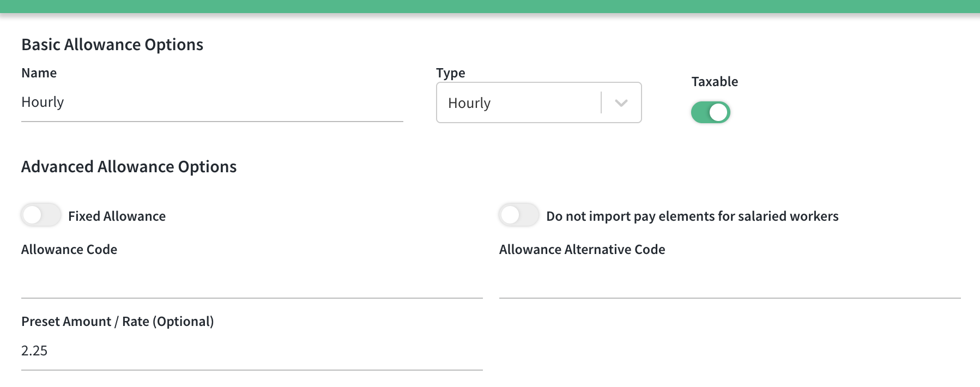Select the Preset Amount field with 2.25
Screen dimensions: 980x387
click(251, 351)
